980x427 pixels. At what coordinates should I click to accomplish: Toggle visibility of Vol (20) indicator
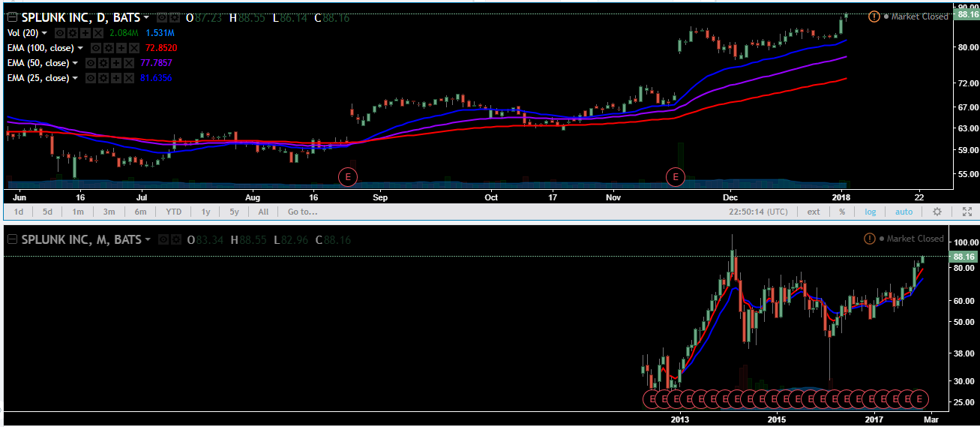[x=60, y=33]
